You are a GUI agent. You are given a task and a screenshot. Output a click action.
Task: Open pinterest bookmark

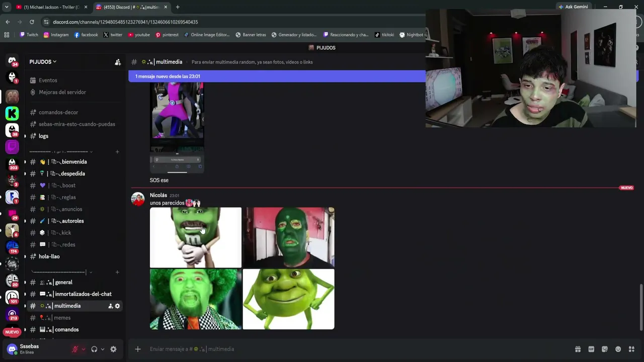pyautogui.click(x=167, y=35)
